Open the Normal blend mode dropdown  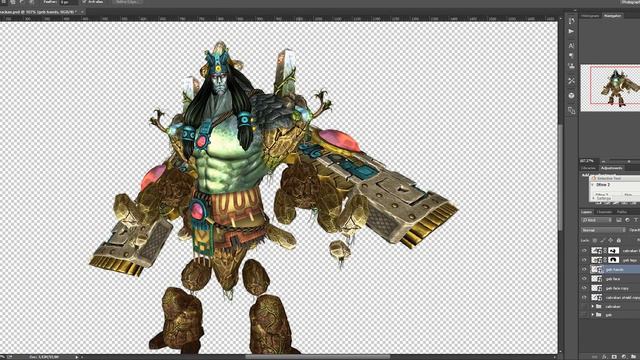pyautogui.click(x=603, y=230)
